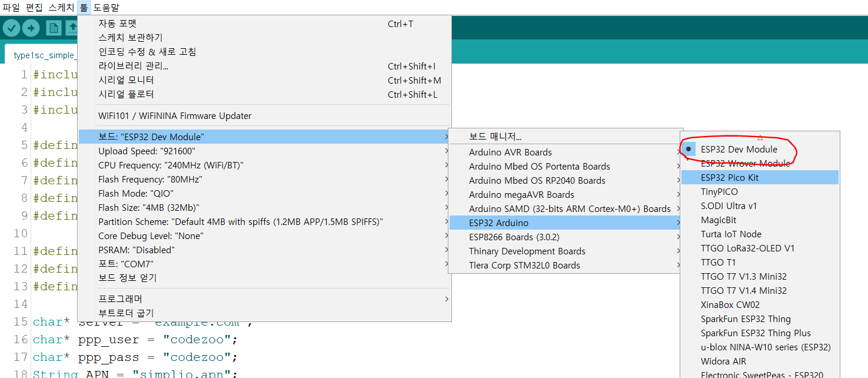Expand the 보드: "ESP32 Dev Module" submenu
Screen dimensions: 868x378
pos(264,137)
